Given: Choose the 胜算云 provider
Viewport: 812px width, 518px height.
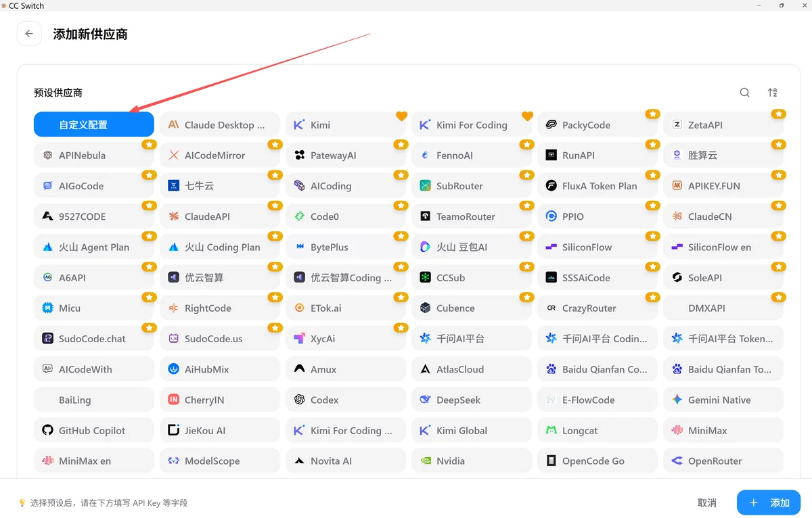Looking at the screenshot, I should coord(723,155).
